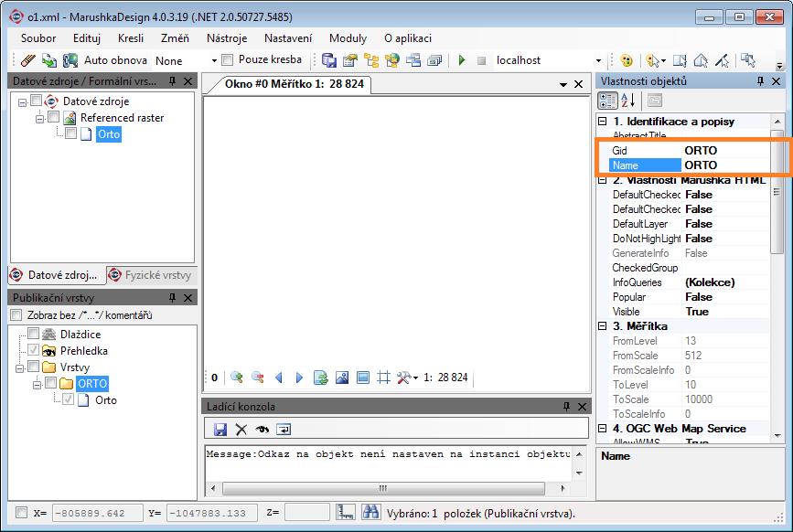Check the ORTO folder checkbox in publication layers

point(50,383)
